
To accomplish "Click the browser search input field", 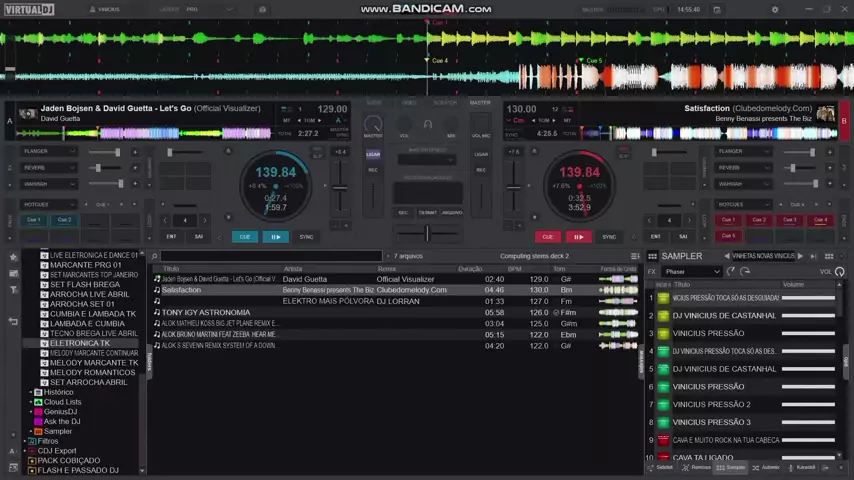I will pos(271,256).
